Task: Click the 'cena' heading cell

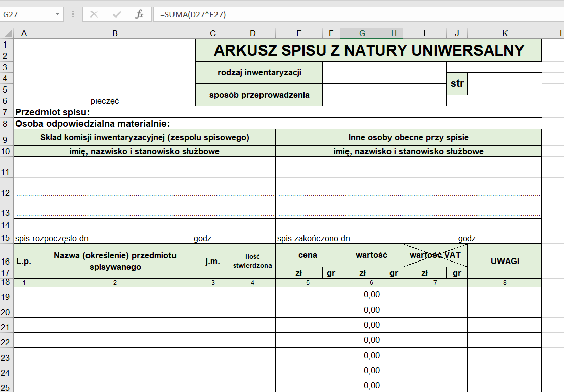Action: (308, 255)
